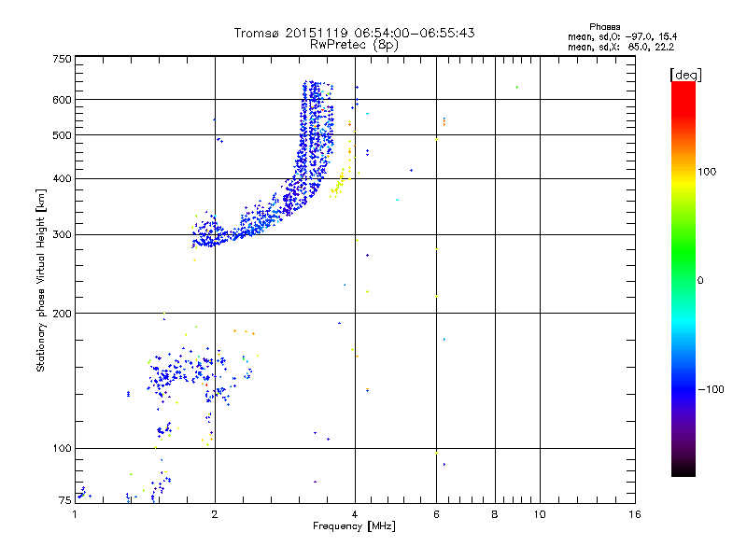Click the y-axis '100' tick label

tap(62, 448)
